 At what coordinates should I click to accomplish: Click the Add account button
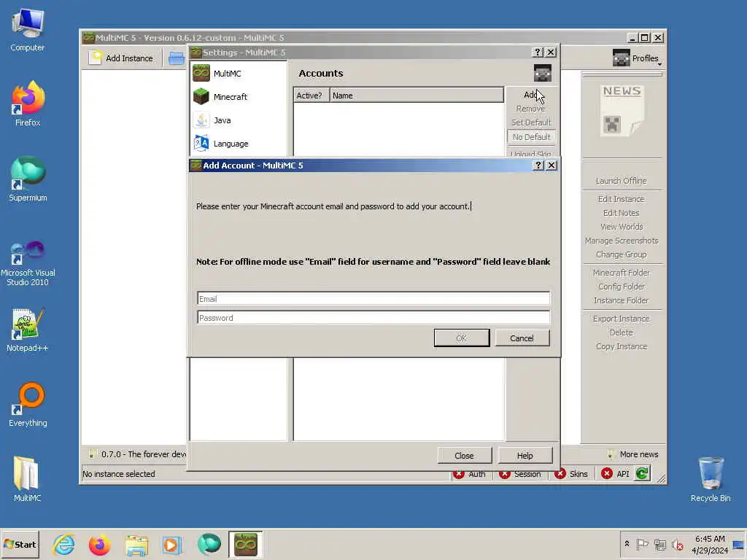point(531,95)
